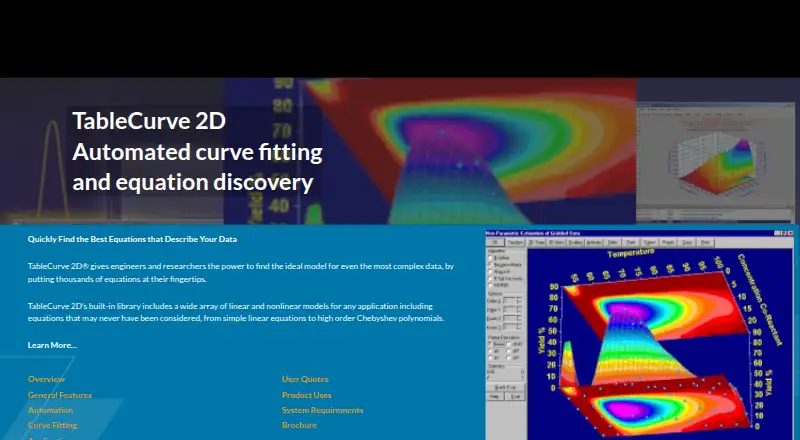
Task: Click paragraph starting "TableCurve 2D® gives engineers"
Action: tap(241, 273)
